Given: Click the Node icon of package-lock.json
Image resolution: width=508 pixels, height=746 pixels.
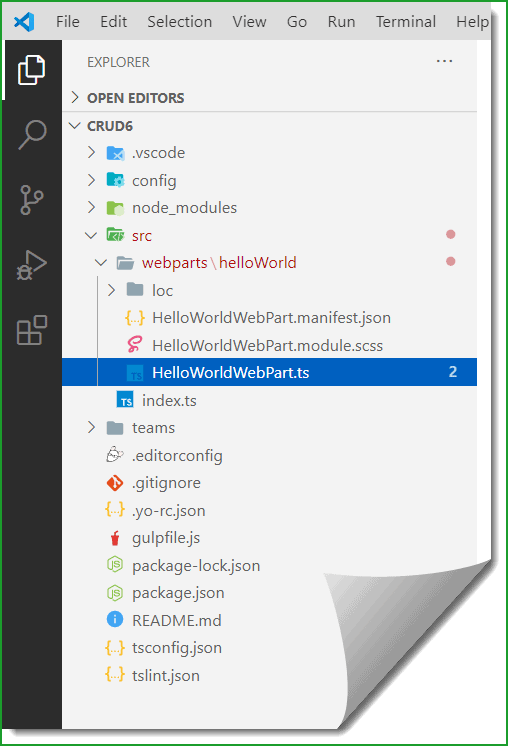Looking at the screenshot, I should click(x=115, y=565).
